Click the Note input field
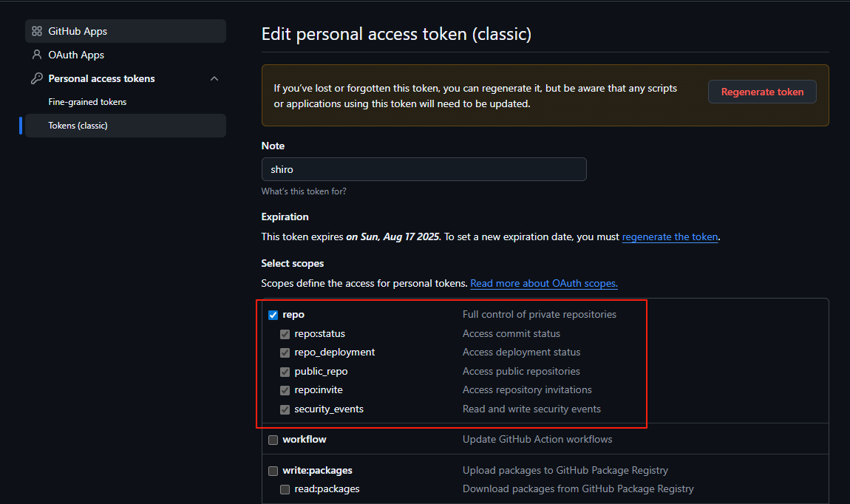Screen dimensions: 850x504 (x=424, y=169)
